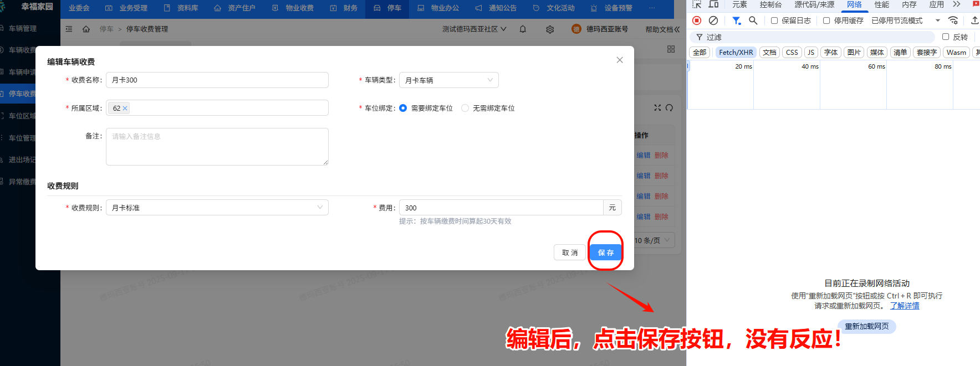Viewport: 980px width, 366px height.
Task: Open network search magnifier icon
Action: [x=753, y=20]
